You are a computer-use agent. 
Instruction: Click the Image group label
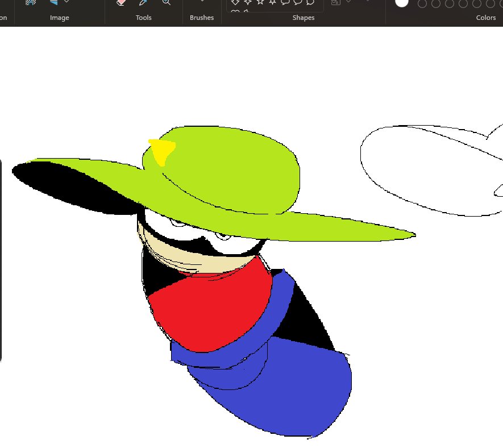(x=59, y=18)
